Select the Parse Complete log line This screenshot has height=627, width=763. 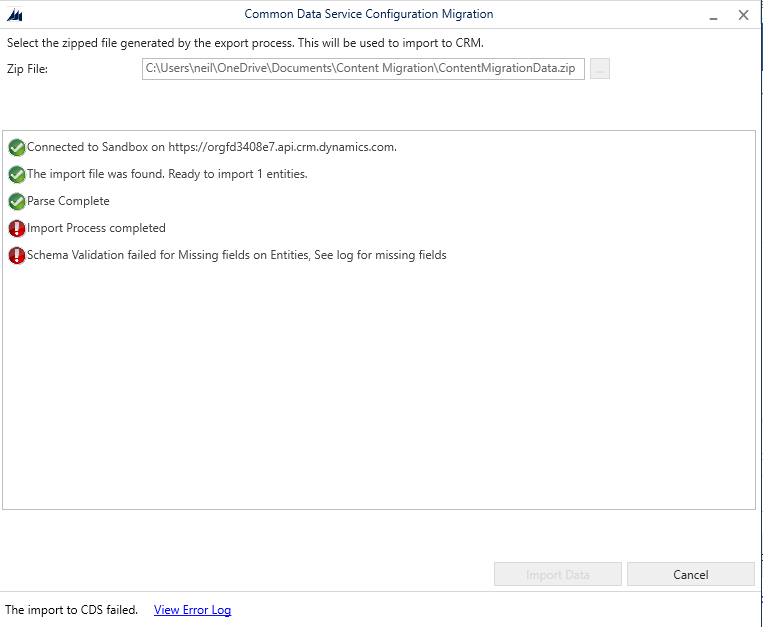pos(68,201)
